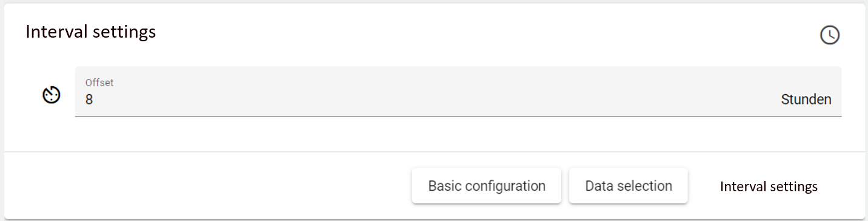
Task: Click the Interval settings card heading
Action: [x=91, y=32]
